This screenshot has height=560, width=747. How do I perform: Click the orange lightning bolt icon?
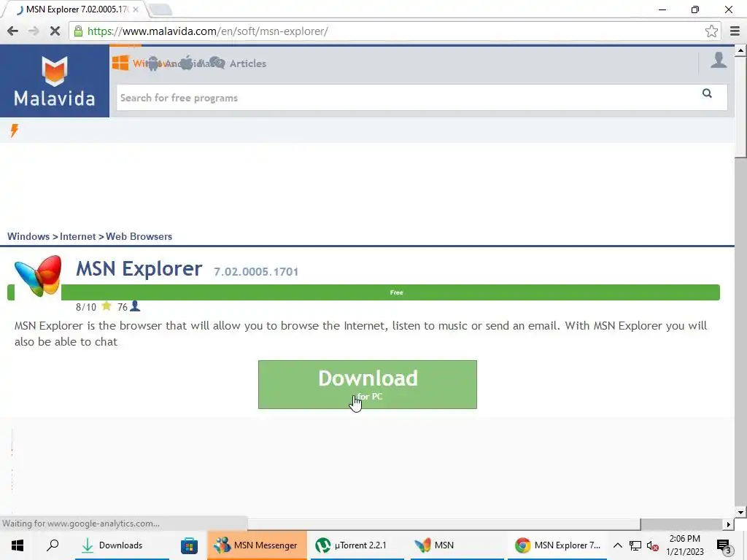15,131
